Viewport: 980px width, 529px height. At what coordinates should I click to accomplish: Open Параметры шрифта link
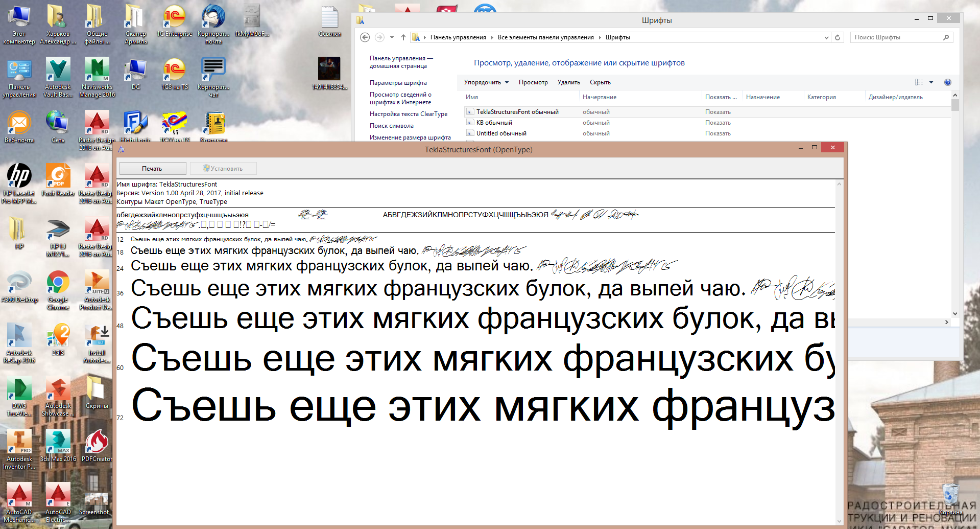pos(398,83)
